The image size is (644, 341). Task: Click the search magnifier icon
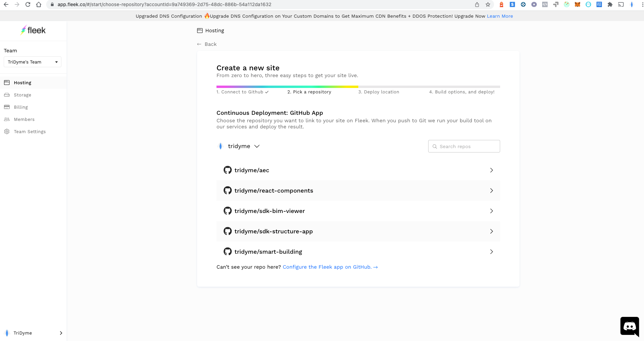(435, 146)
